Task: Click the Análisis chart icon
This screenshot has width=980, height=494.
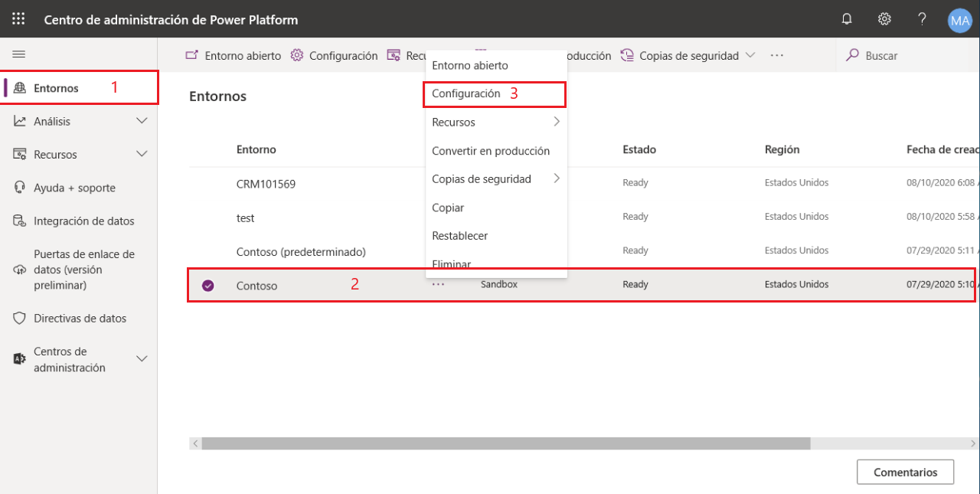Action: tap(20, 121)
